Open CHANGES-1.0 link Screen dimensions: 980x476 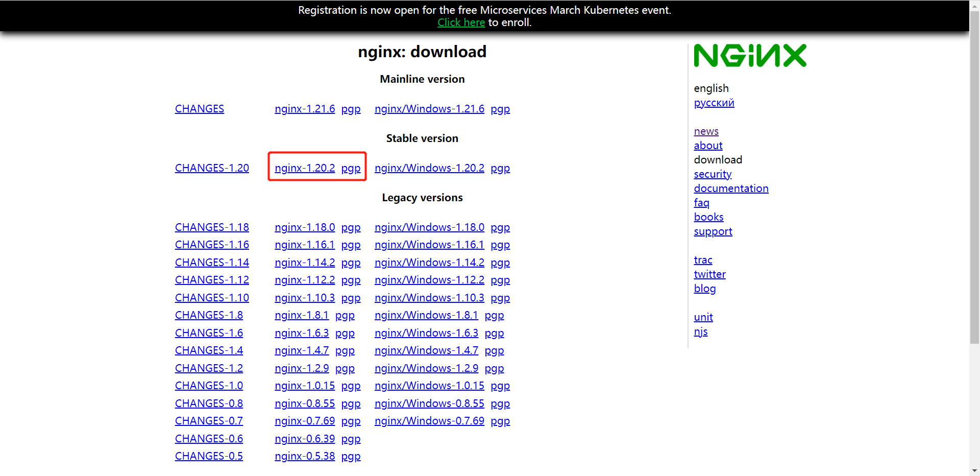tap(209, 386)
